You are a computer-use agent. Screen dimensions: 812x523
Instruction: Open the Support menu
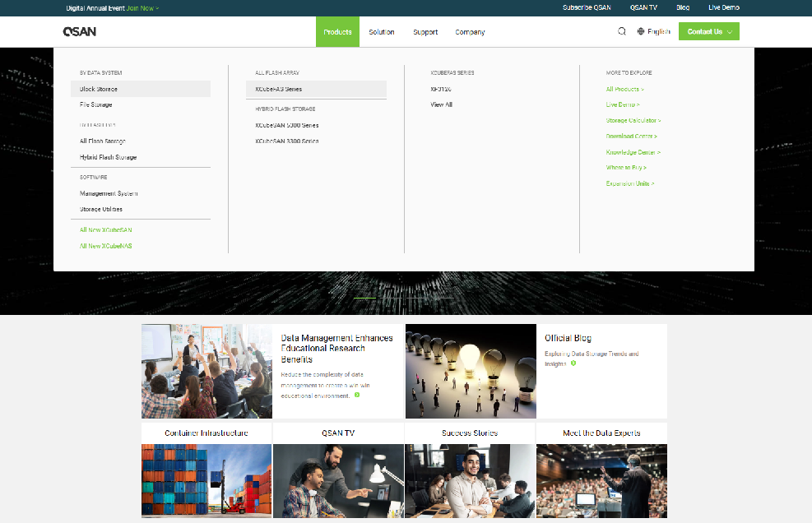(425, 32)
